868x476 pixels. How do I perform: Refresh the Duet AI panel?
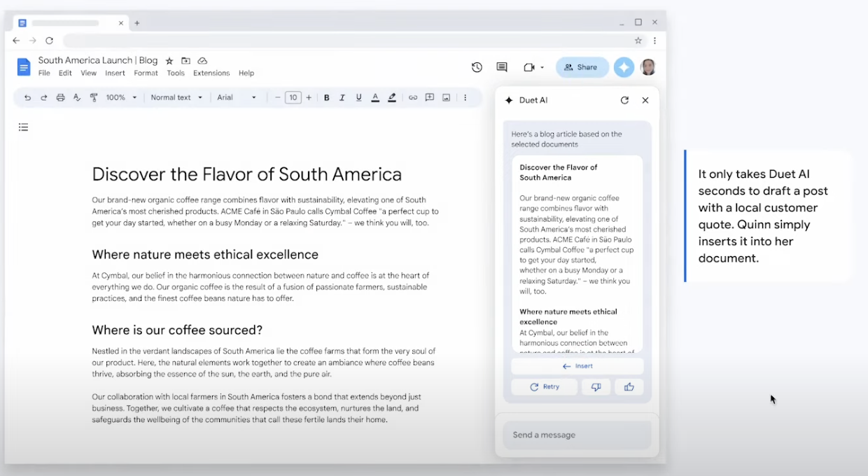pos(624,100)
